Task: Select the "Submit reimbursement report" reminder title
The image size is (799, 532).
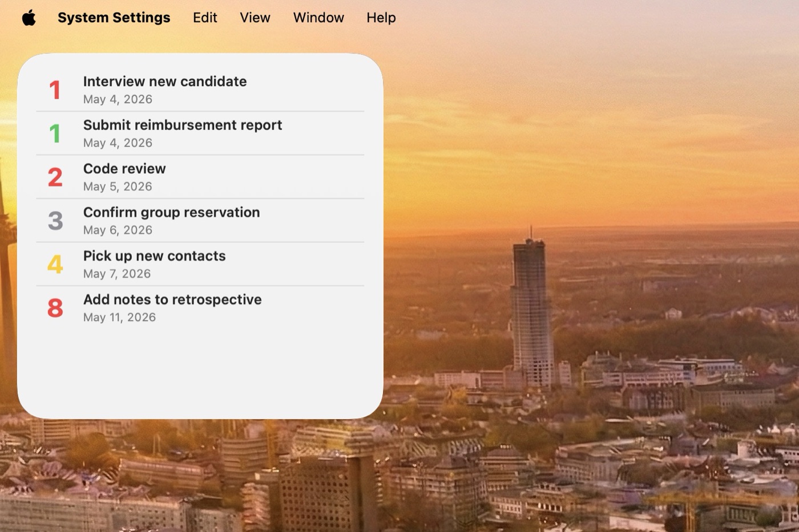Action: point(183,125)
